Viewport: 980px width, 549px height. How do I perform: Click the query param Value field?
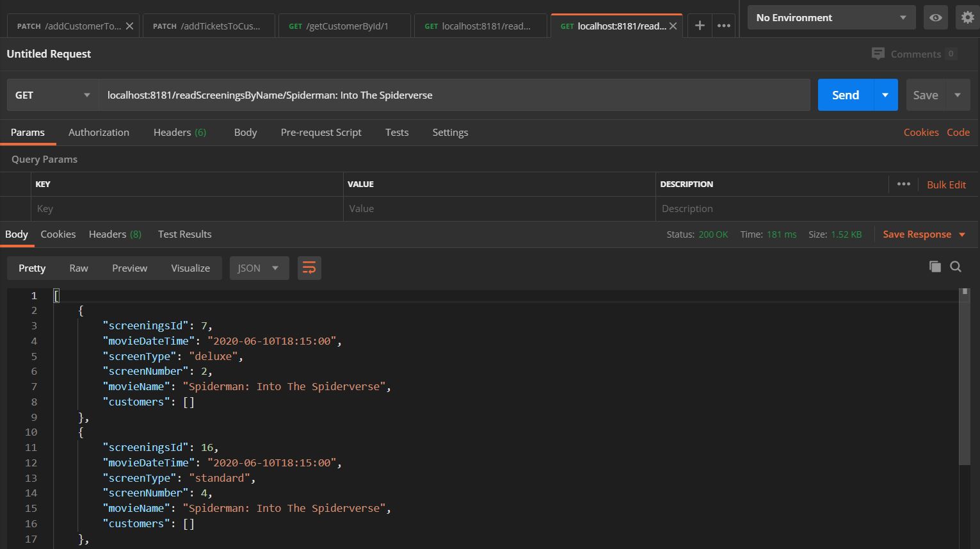[x=499, y=208]
